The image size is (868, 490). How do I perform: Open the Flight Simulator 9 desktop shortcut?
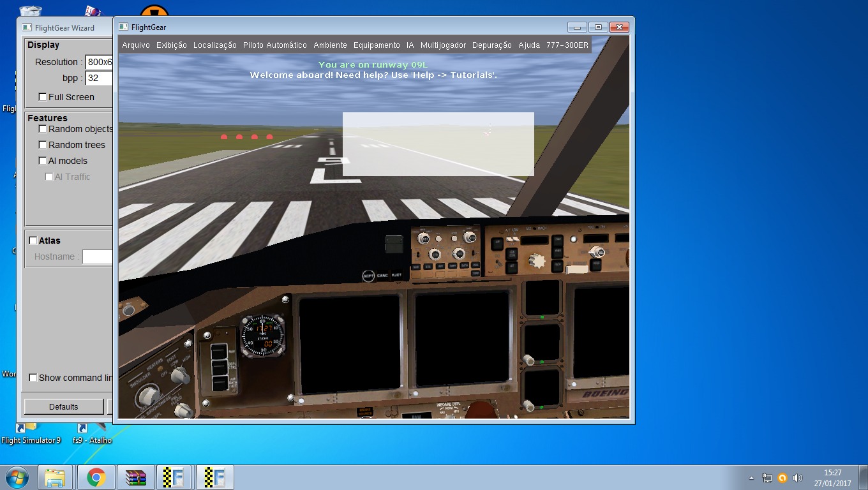tap(31, 433)
